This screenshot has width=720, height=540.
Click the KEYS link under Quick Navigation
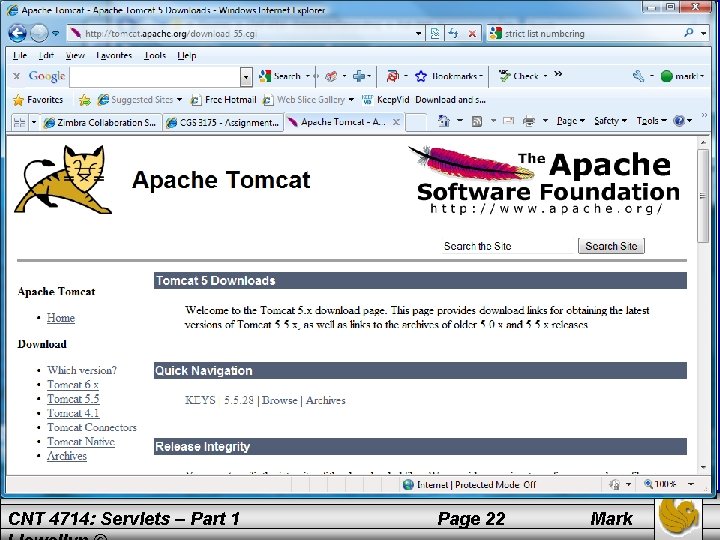[200, 400]
